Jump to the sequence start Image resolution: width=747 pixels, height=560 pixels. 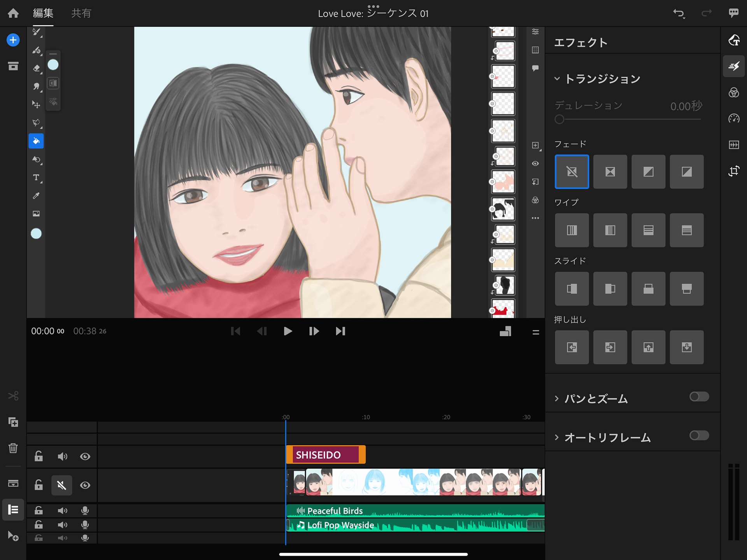tap(235, 331)
